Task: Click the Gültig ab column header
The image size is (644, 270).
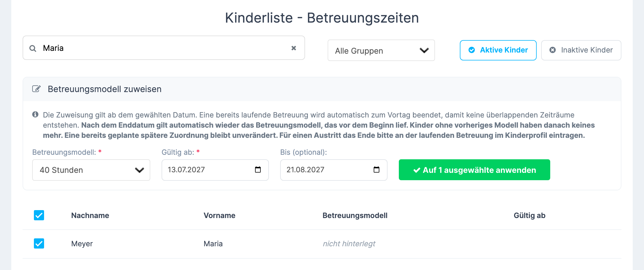Action: point(529,215)
